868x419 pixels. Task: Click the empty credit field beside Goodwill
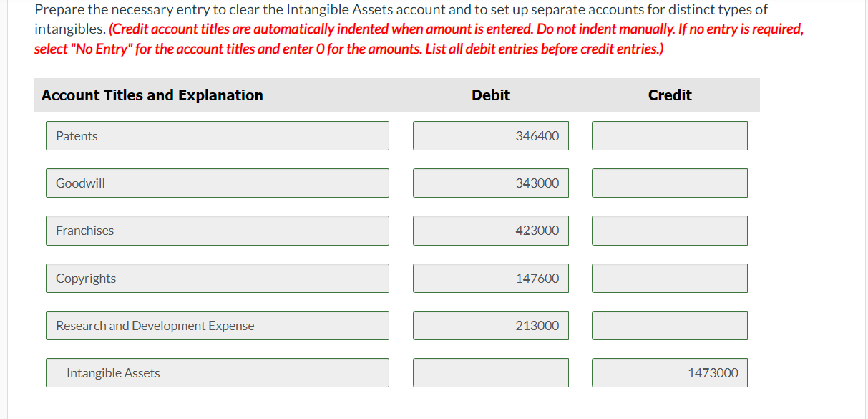coord(669,183)
